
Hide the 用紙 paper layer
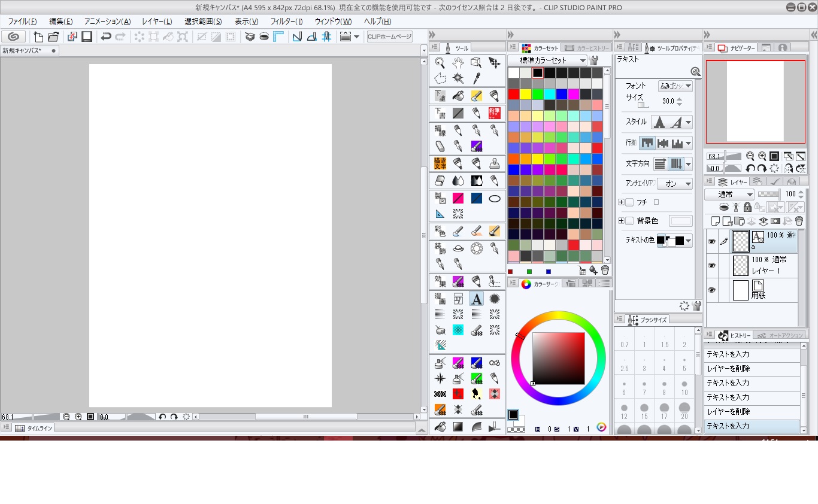click(x=711, y=290)
